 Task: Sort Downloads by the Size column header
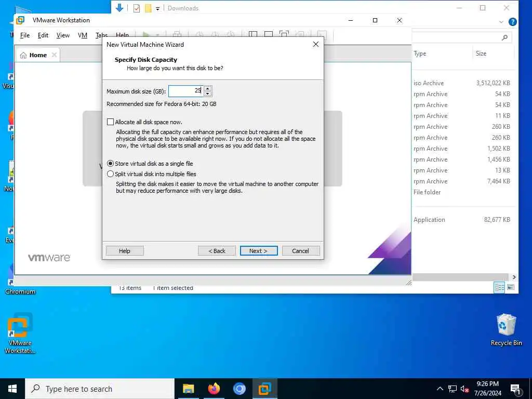pos(481,54)
